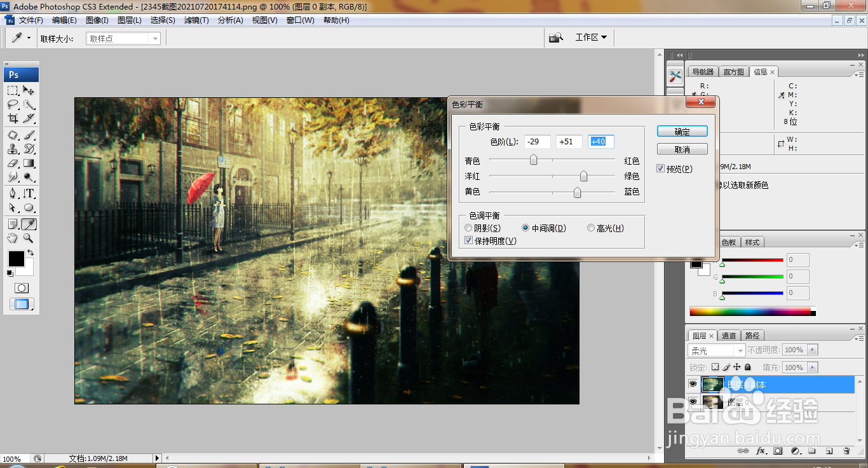This screenshot has height=468, width=868.
Task: Select the Horizontal Type tool
Action: click(x=29, y=193)
